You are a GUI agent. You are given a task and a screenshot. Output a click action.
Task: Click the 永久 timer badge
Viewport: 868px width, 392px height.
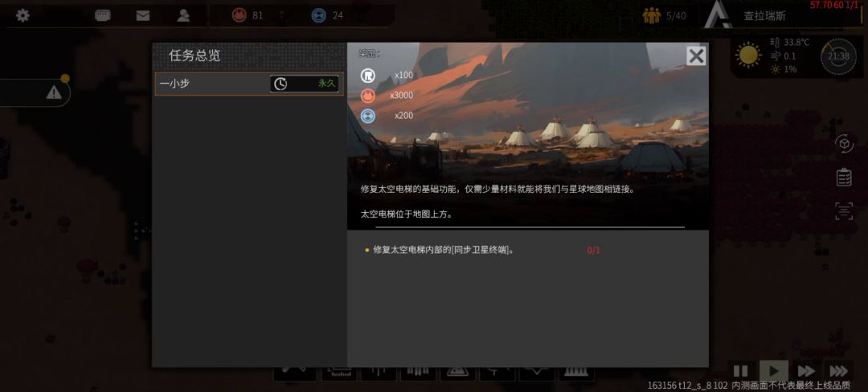click(x=304, y=84)
